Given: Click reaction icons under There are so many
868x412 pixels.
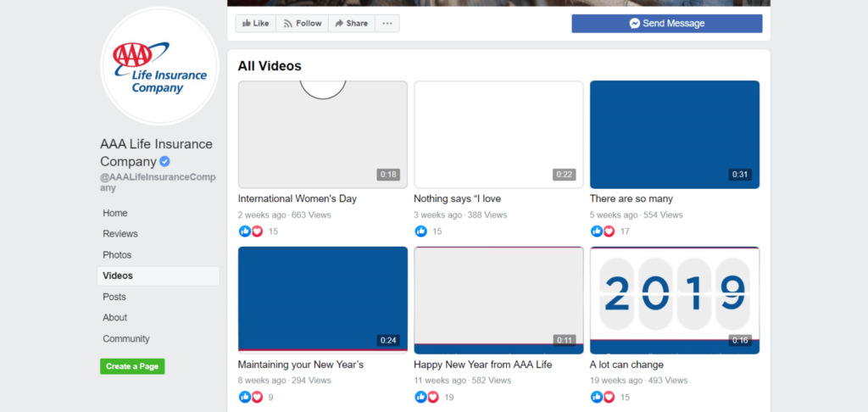Looking at the screenshot, I should click(603, 231).
